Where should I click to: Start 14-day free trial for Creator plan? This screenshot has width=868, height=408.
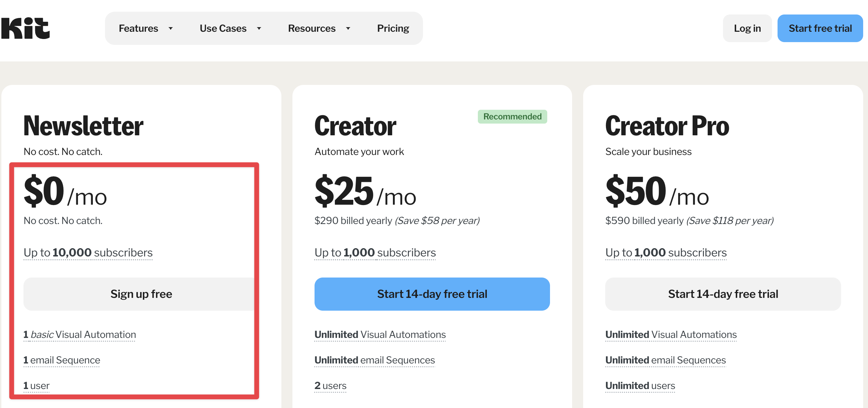pyautogui.click(x=432, y=294)
